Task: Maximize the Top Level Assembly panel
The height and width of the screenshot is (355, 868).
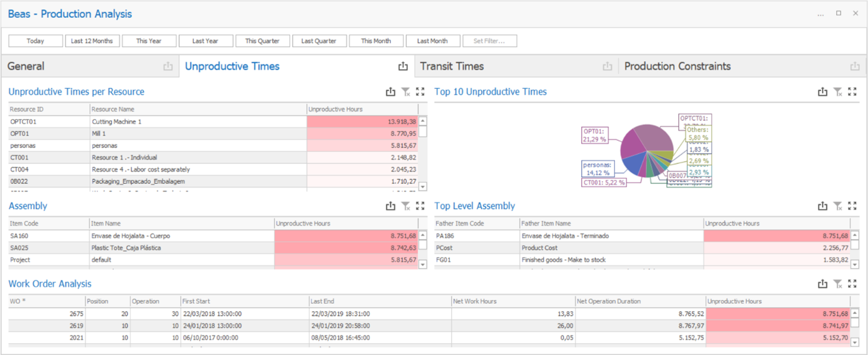Action: 852,206
